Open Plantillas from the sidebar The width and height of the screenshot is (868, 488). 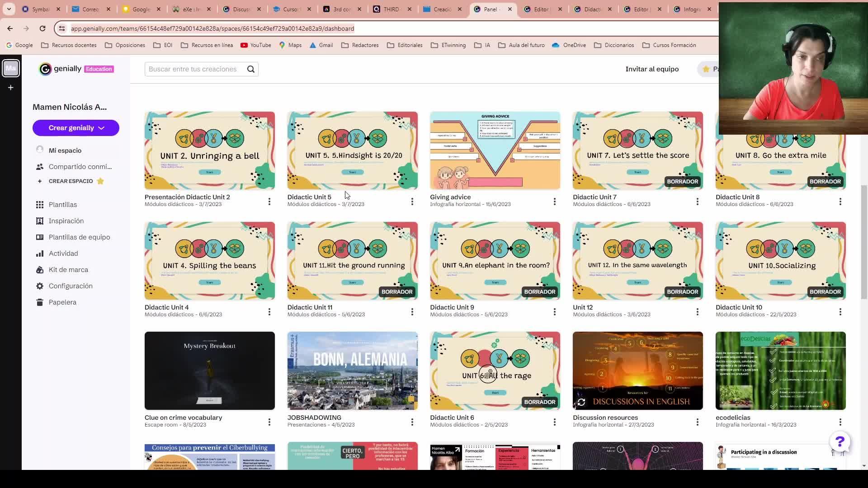(x=62, y=205)
